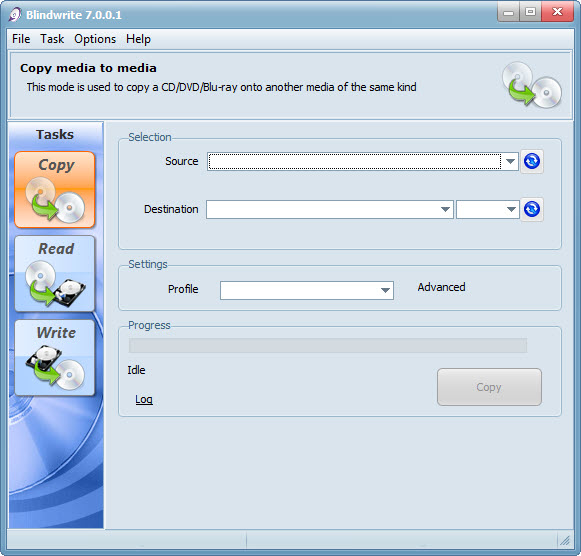
Task: Click the 'Idle' status text
Action: pyautogui.click(x=136, y=370)
